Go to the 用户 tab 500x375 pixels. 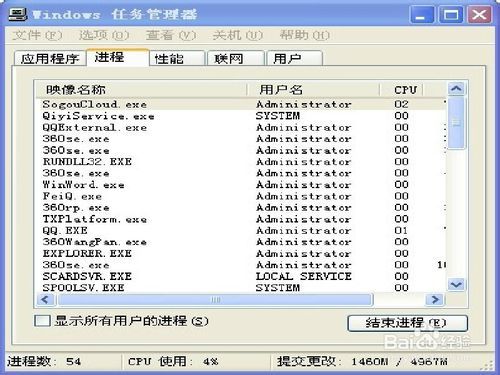click(294, 59)
